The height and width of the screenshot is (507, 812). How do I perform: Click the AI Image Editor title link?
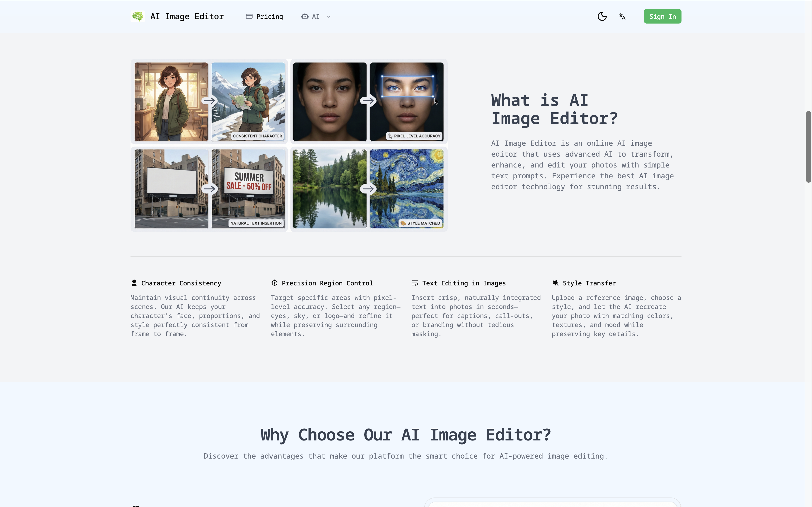tap(187, 16)
